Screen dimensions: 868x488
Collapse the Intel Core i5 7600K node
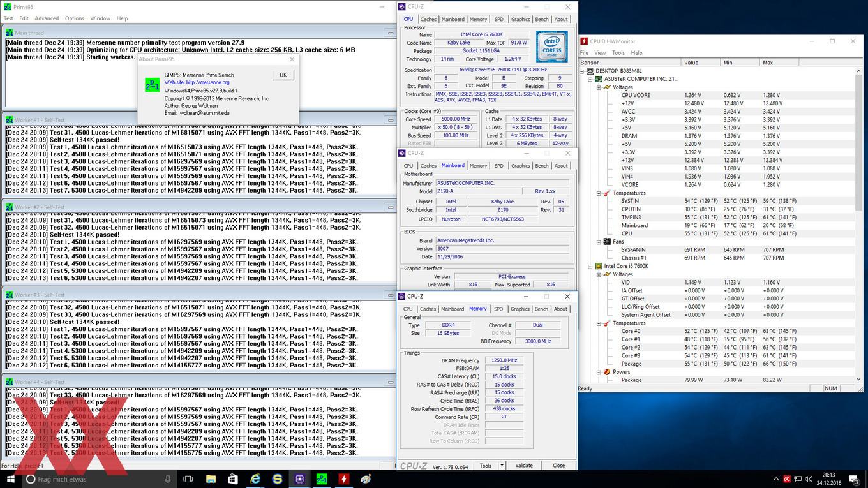click(x=590, y=266)
